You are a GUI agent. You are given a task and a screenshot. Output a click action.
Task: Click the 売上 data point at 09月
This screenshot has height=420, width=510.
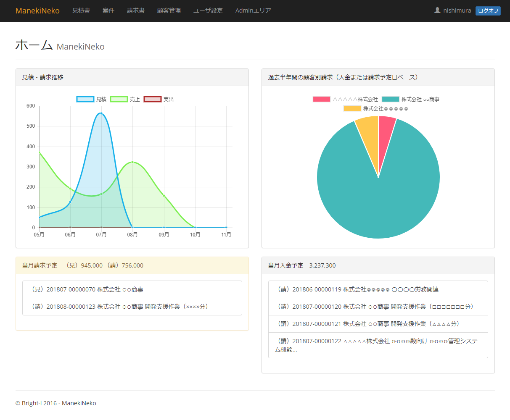pyautogui.click(x=164, y=196)
